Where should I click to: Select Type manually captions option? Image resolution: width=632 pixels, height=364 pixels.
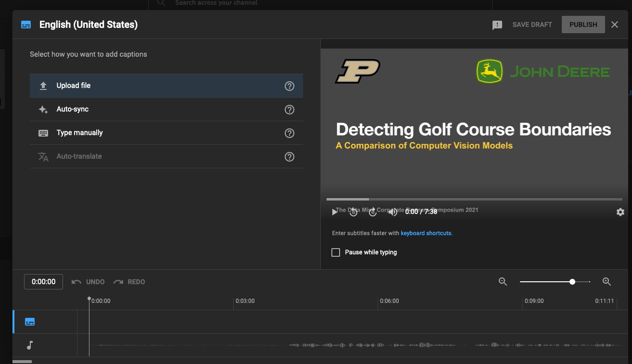(80, 133)
